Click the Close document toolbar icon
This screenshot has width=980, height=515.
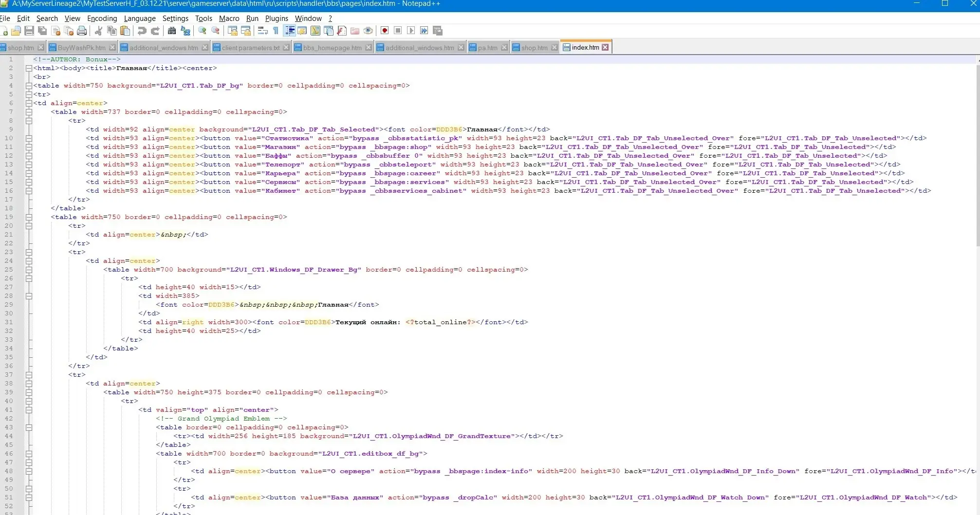pos(56,31)
